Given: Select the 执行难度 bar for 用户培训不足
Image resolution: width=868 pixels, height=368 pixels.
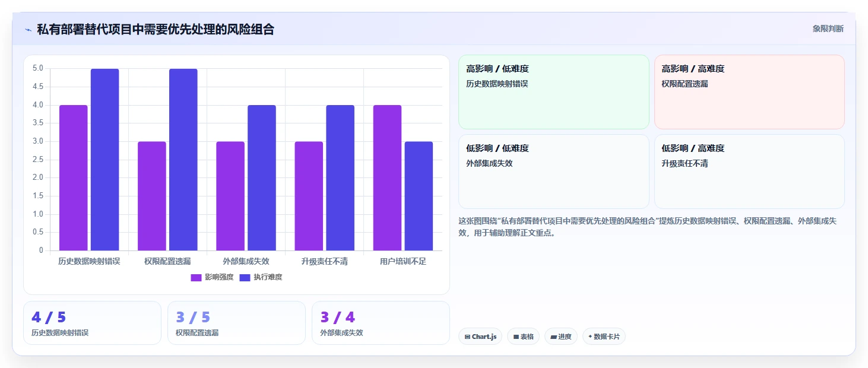Looking at the screenshot, I should [x=419, y=196].
